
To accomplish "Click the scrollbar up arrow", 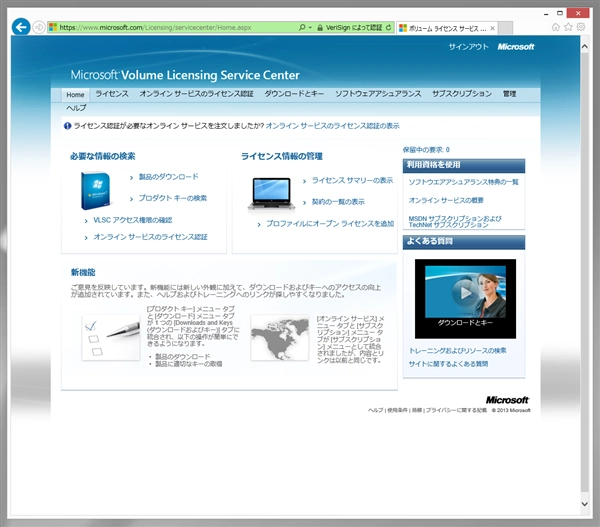I will coord(584,47).
